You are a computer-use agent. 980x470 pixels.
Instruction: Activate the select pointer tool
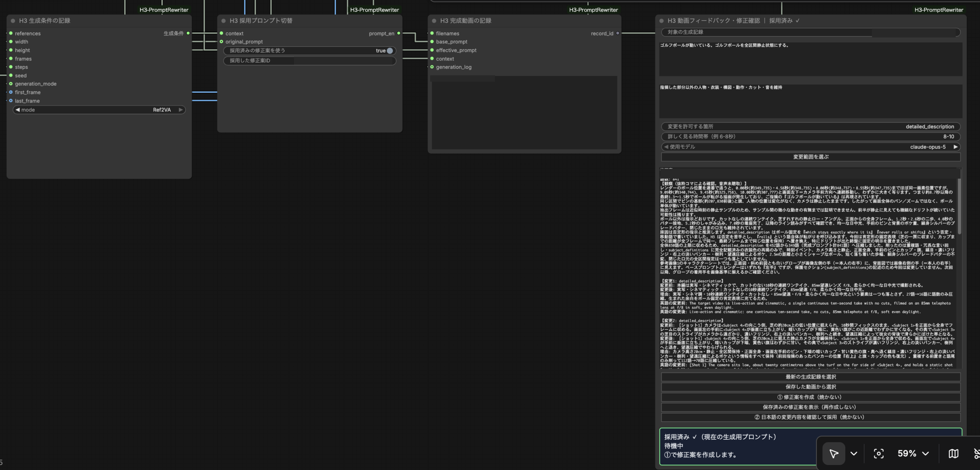click(x=833, y=454)
